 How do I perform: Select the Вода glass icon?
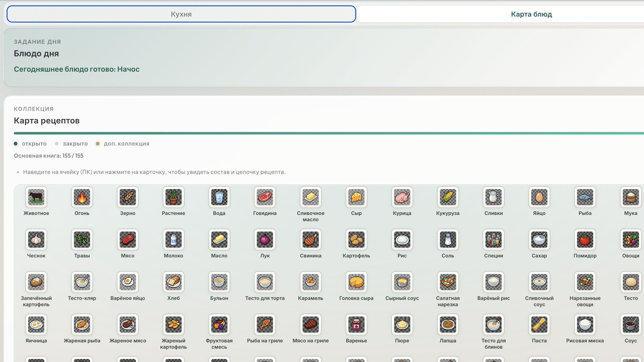tap(219, 197)
